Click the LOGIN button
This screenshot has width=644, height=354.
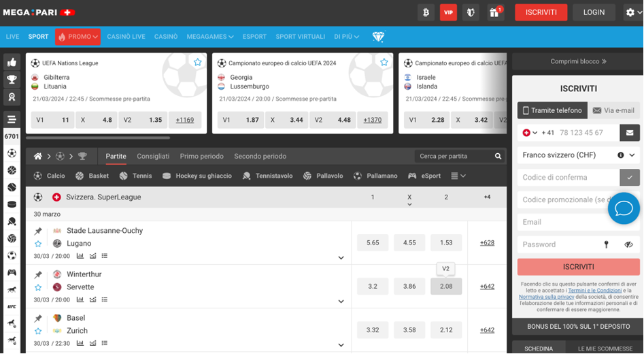tap(594, 12)
